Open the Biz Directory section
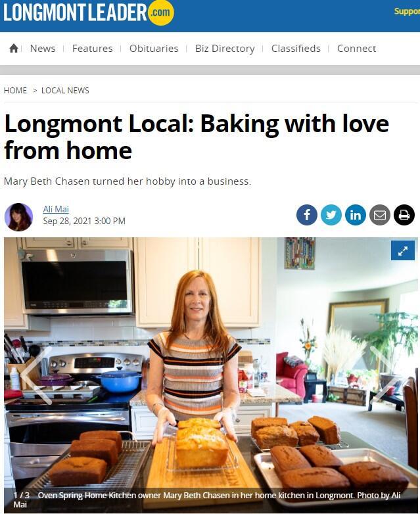420x514 pixels. [x=225, y=49]
